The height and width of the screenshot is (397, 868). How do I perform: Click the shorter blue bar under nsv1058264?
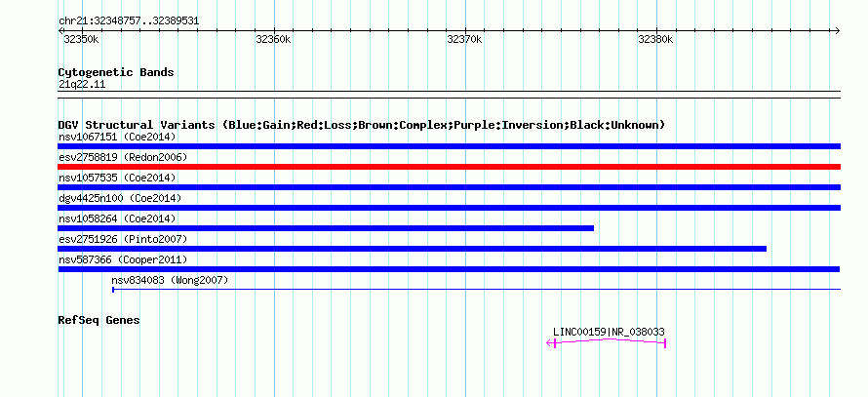[326, 228]
